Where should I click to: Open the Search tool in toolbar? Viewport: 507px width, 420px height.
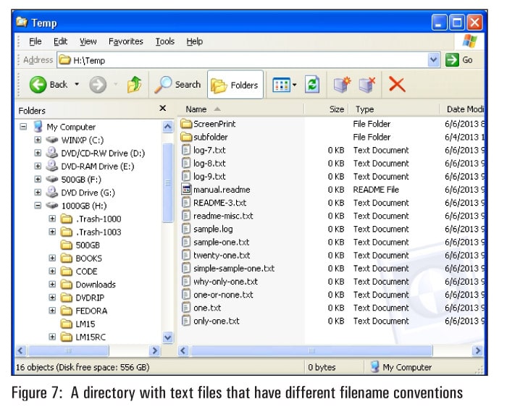click(178, 85)
